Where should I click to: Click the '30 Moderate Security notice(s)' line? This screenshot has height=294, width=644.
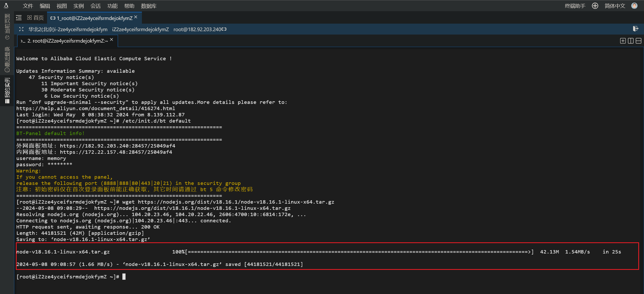pyautogui.click(x=88, y=90)
